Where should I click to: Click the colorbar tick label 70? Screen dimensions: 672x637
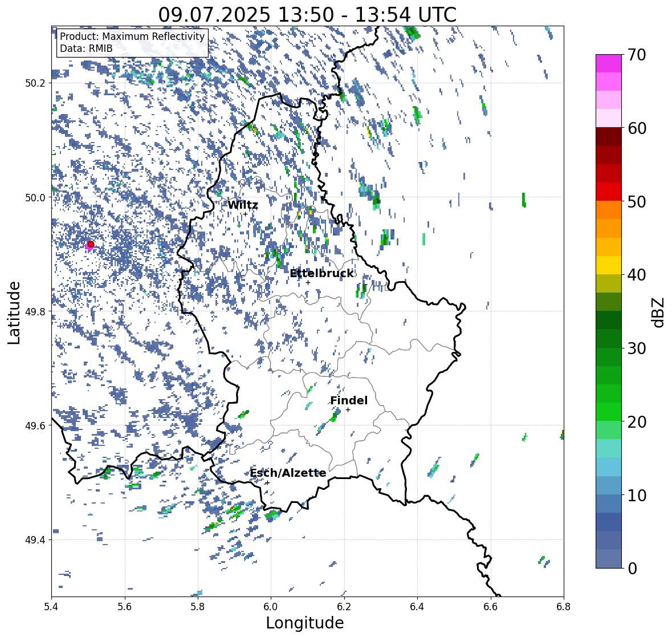click(637, 55)
